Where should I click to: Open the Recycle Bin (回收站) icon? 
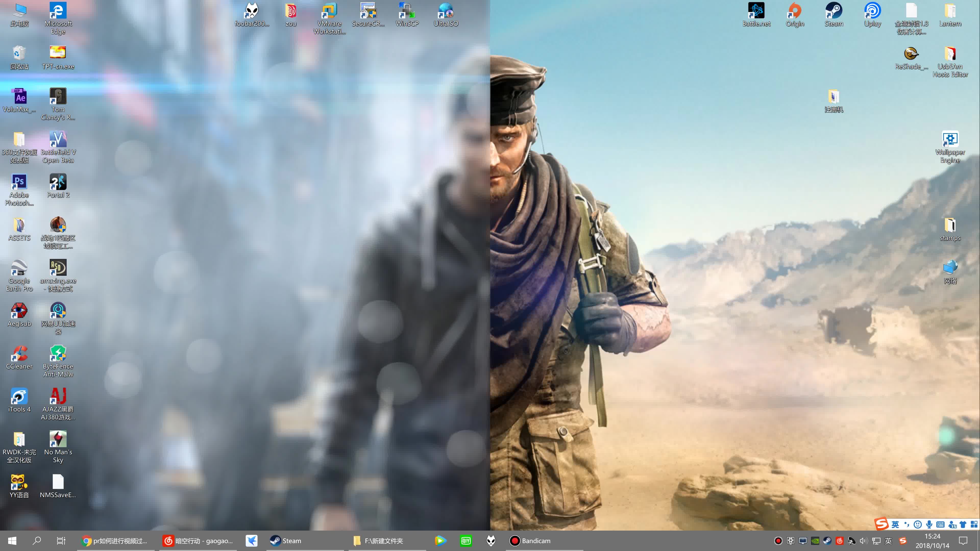[19, 57]
